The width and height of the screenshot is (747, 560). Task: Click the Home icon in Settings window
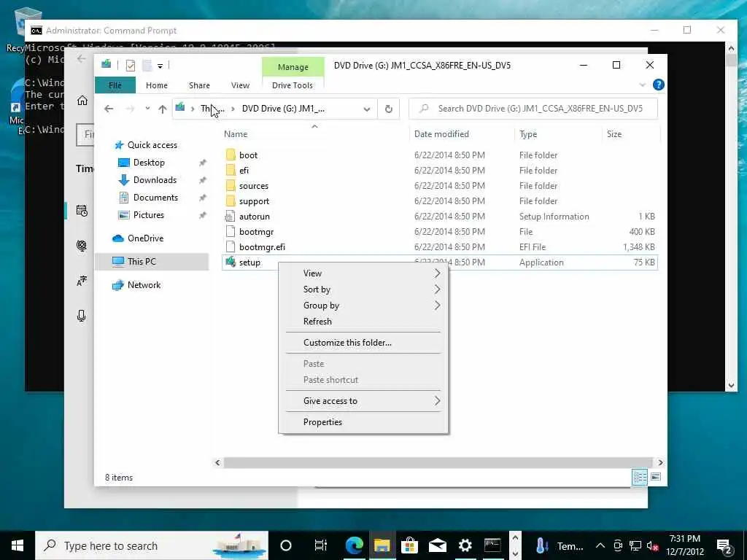(82, 101)
